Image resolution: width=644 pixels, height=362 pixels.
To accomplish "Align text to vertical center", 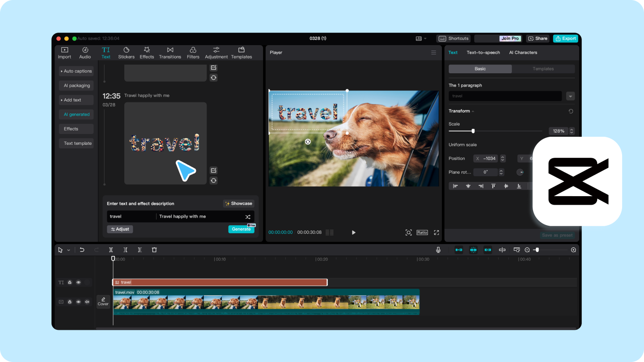I will click(506, 186).
